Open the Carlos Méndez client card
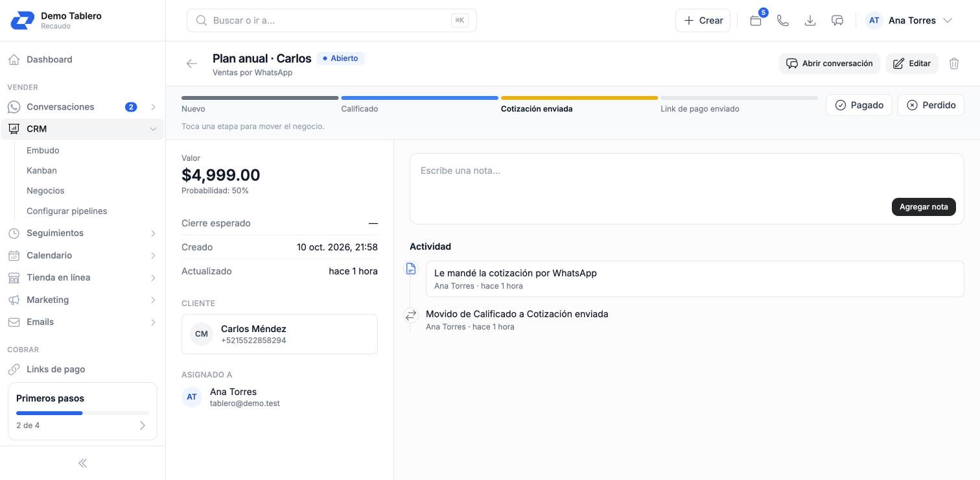 279,334
